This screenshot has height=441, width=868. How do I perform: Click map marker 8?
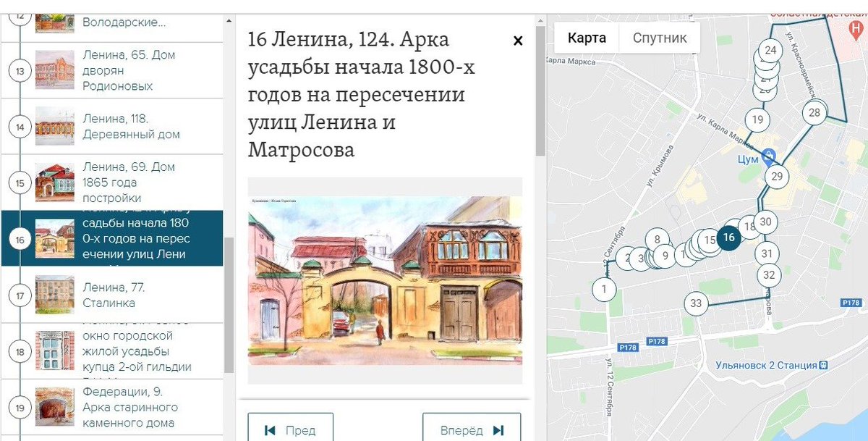point(657,239)
